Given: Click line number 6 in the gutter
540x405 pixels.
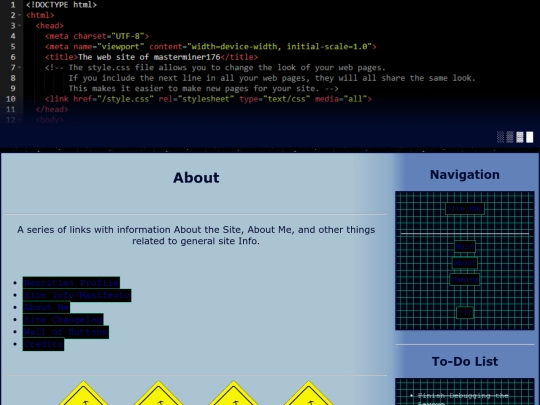Looking at the screenshot, I should click(13, 57).
